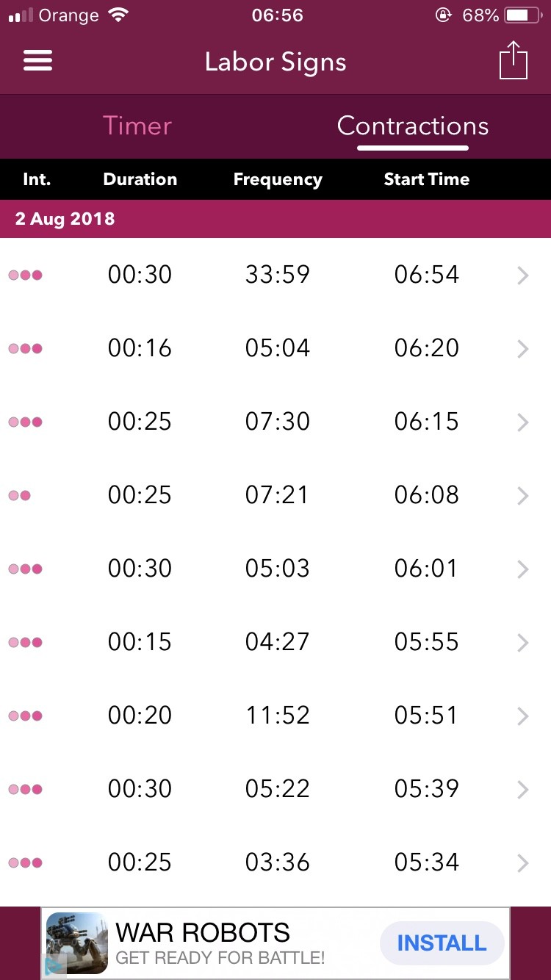
Task: Tap intensity dots for 06:01 contraction
Action: tap(26, 569)
